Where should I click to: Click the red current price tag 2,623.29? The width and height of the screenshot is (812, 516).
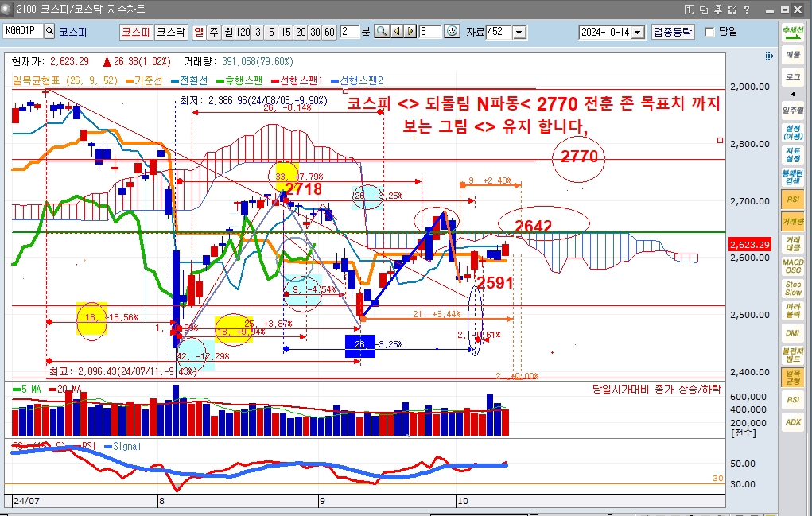tap(750, 244)
